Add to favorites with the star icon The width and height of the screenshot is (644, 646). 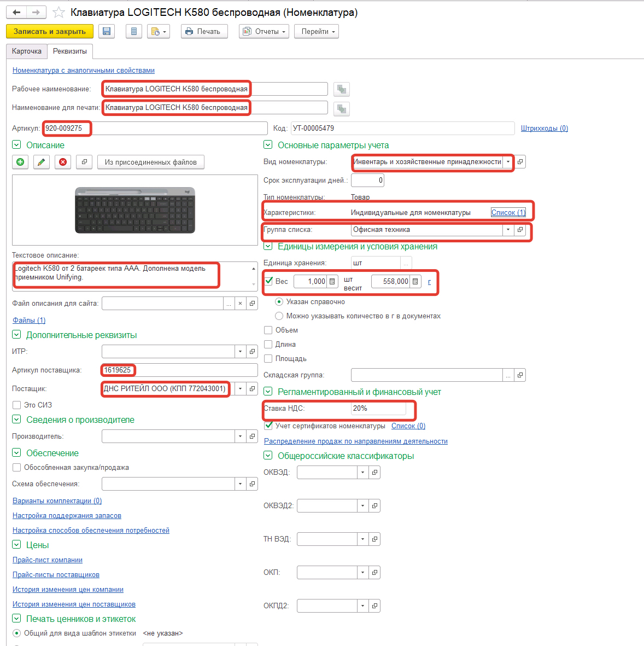click(x=58, y=13)
